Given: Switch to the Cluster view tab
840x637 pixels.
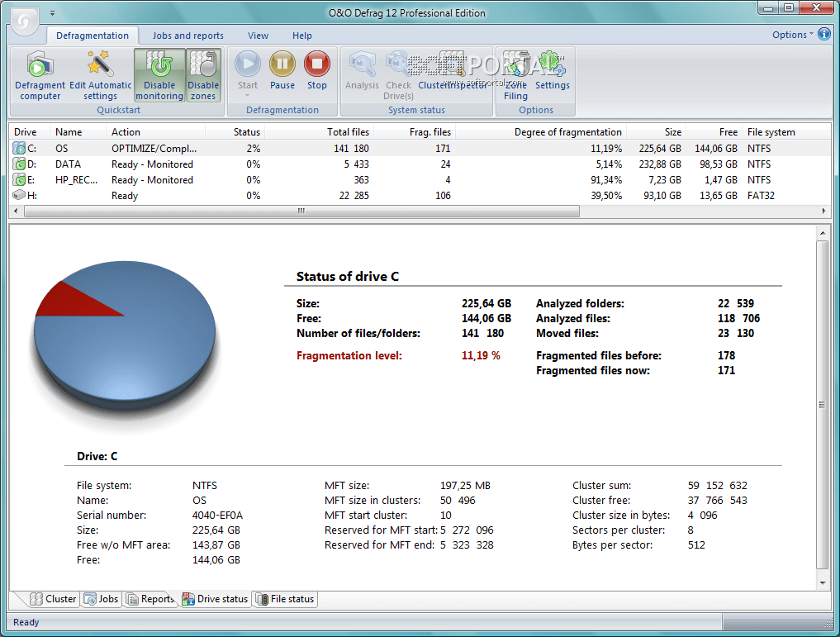Looking at the screenshot, I should pyautogui.click(x=53, y=599).
